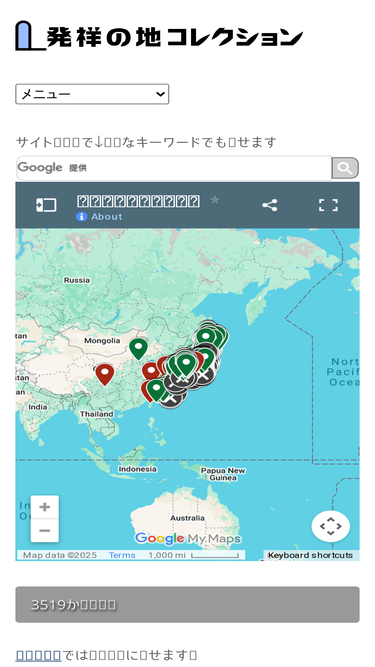Open the underlined link below the map
The height and width of the screenshot is (667, 375).
(38, 656)
